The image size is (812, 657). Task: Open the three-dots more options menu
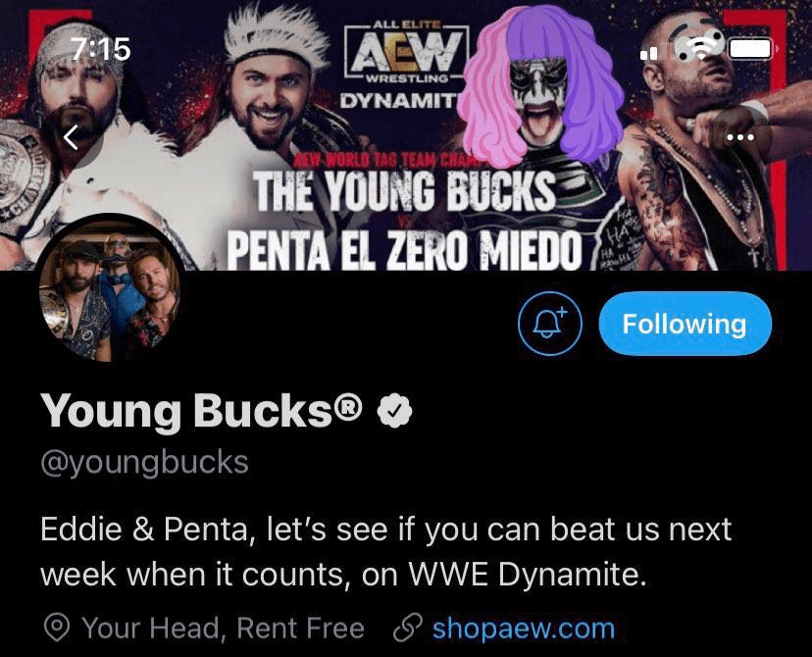point(739,138)
